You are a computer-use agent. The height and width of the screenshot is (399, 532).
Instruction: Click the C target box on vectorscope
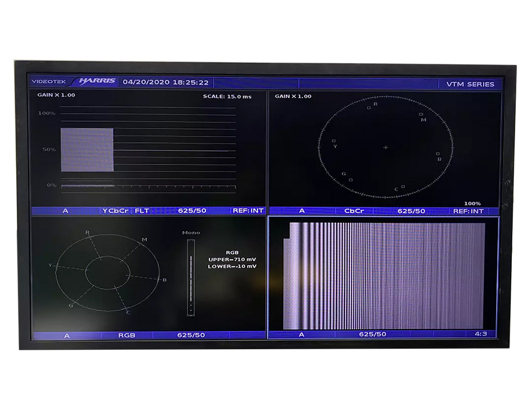(403, 186)
